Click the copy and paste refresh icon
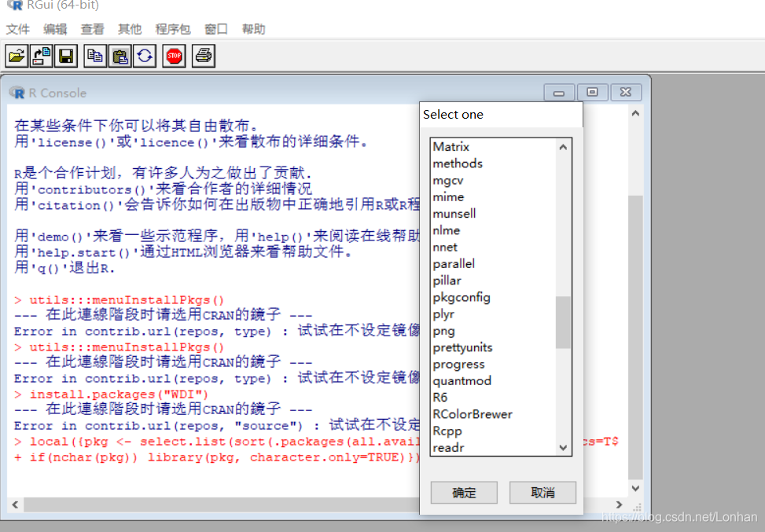Image resolution: width=765 pixels, height=532 pixels. point(145,56)
